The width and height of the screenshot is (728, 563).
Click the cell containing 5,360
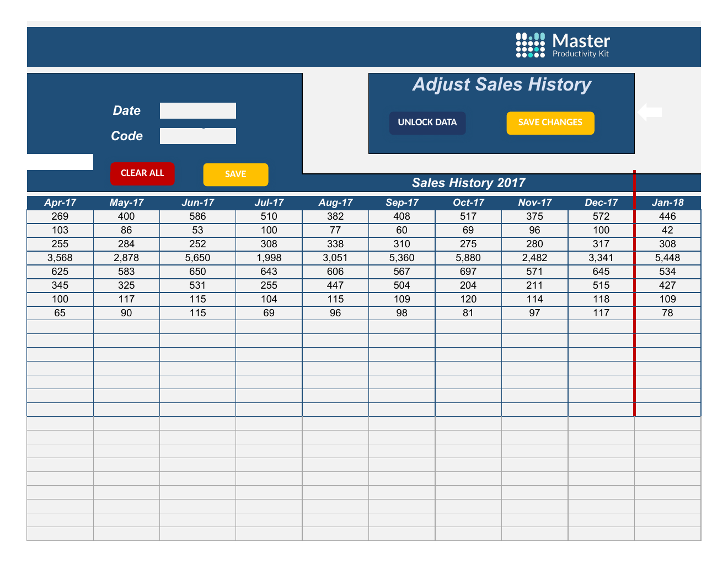point(402,258)
